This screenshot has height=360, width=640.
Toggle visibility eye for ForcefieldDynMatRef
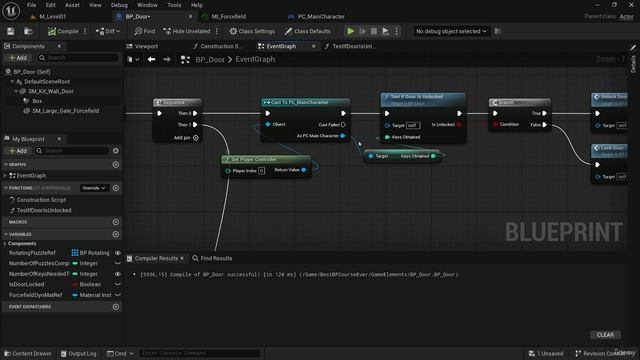(x=118, y=295)
